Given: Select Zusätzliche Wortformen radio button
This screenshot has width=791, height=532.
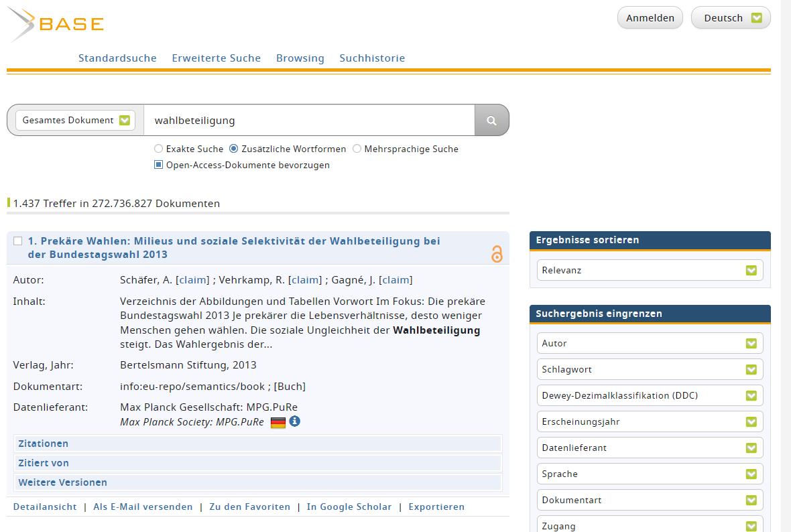Looking at the screenshot, I should click(x=233, y=149).
